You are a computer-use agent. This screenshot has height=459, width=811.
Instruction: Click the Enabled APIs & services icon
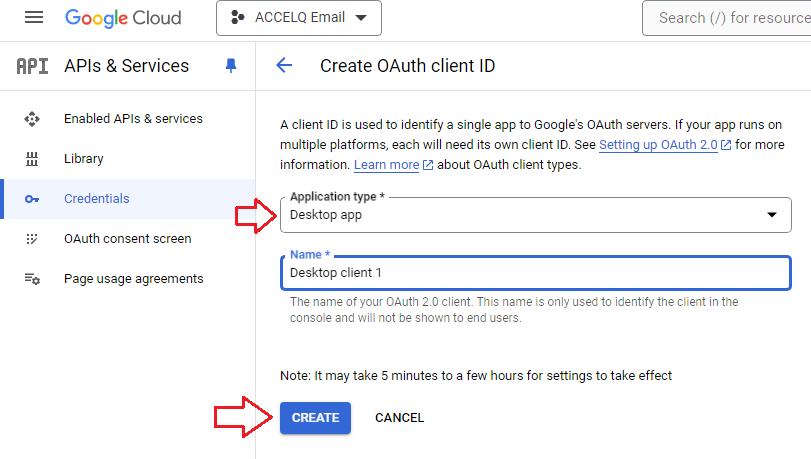pyautogui.click(x=32, y=119)
